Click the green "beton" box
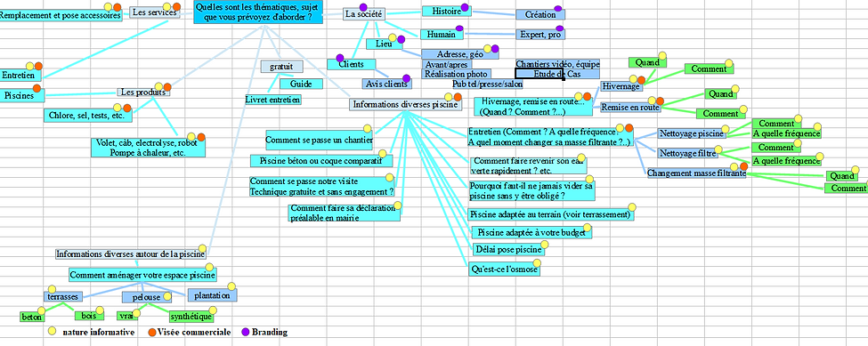Image resolution: width=868 pixels, height=346 pixels. coord(32,318)
